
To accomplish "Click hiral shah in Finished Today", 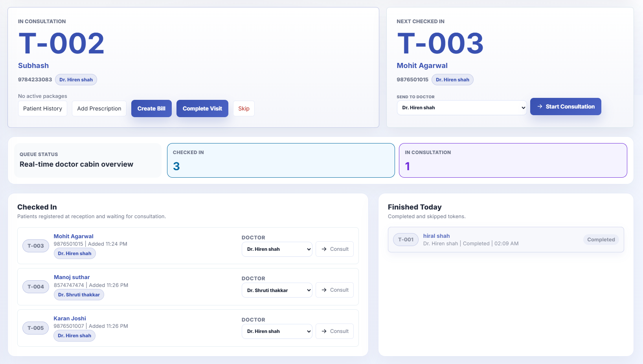I will pyautogui.click(x=436, y=236).
